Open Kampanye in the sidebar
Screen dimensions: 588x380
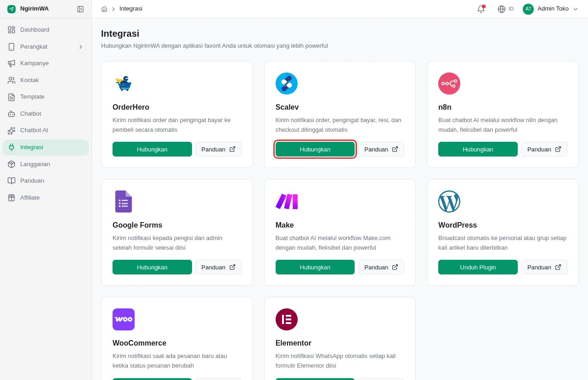46,63
